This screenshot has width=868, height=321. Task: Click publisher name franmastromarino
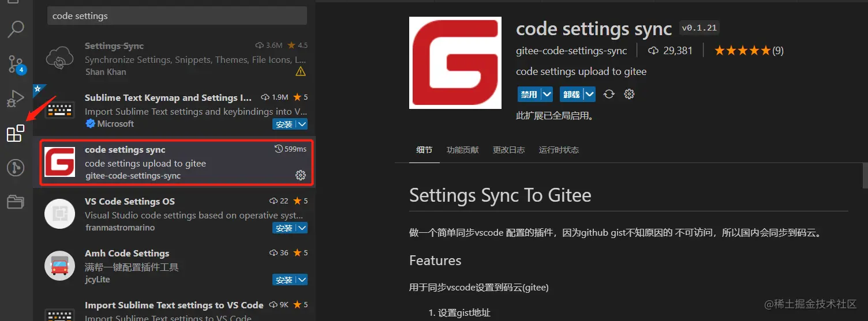(x=120, y=228)
